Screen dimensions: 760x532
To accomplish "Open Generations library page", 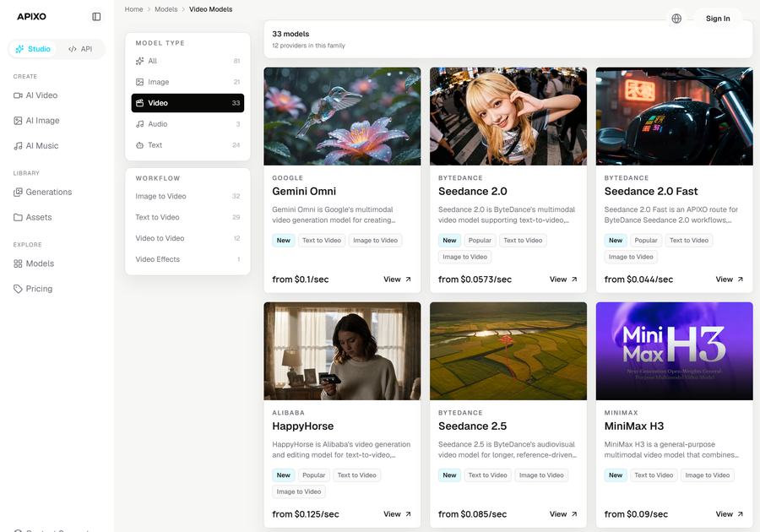I will pyautogui.click(x=57, y=193).
